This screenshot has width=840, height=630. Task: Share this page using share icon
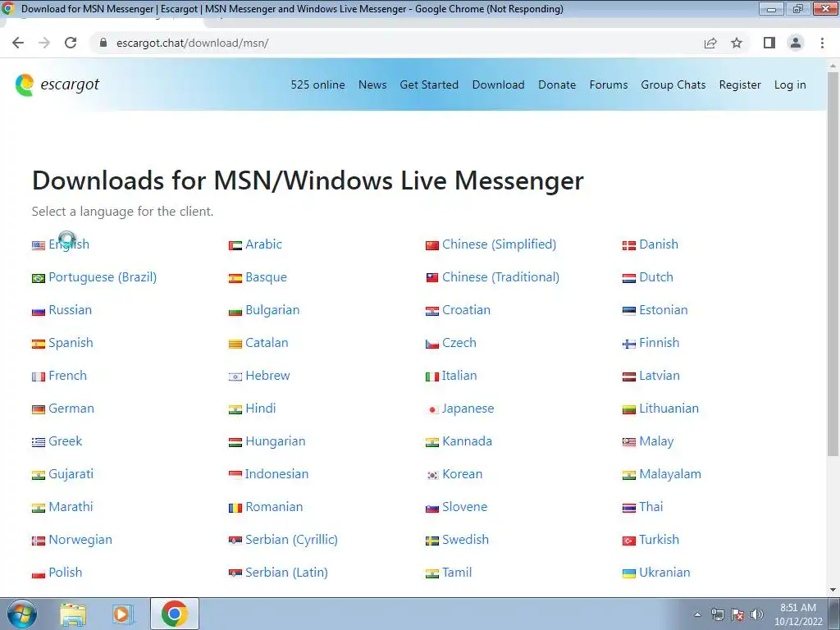[710, 43]
